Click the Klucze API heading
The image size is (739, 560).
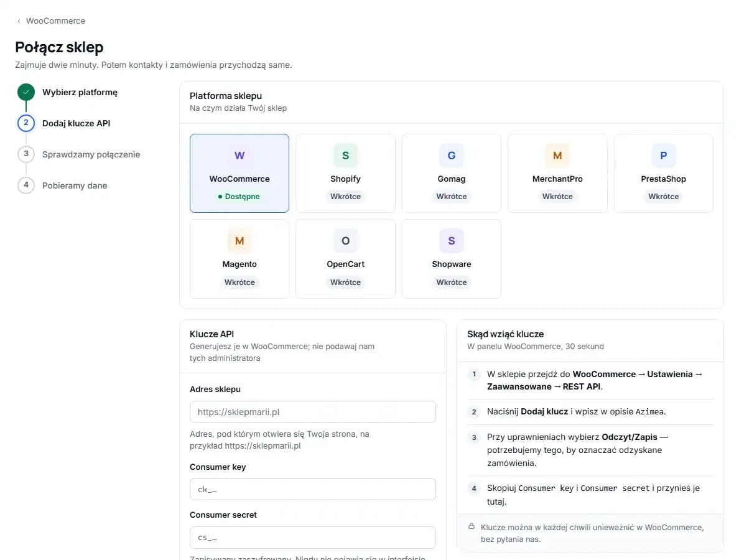point(211,334)
